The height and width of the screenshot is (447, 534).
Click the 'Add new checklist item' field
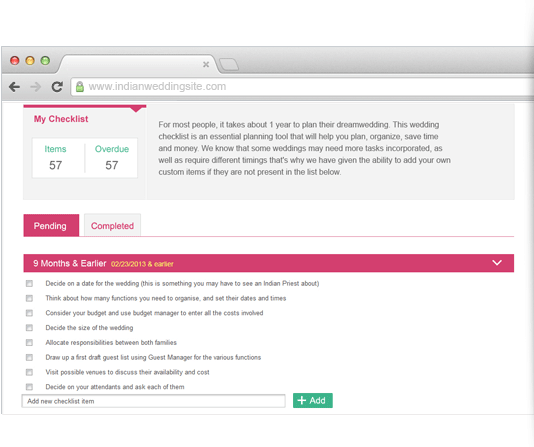pyautogui.click(x=154, y=401)
